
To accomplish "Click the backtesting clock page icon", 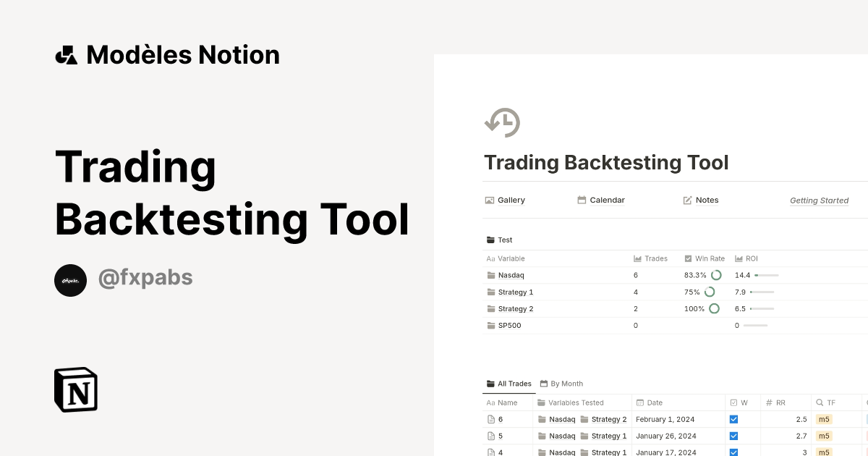I will pyautogui.click(x=502, y=122).
